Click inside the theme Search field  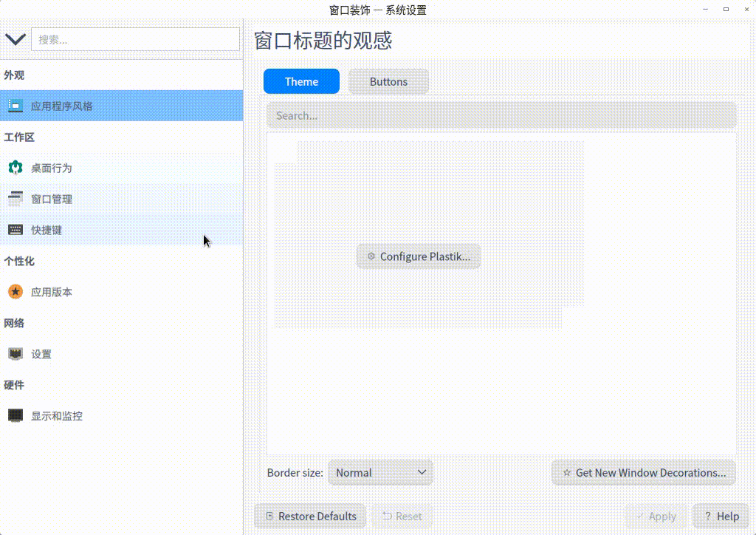point(502,115)
